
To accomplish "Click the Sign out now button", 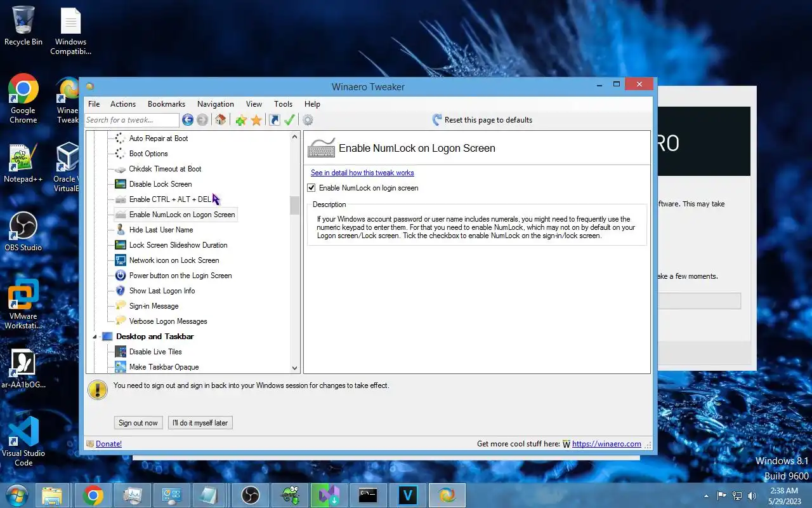I will coord(138,423).
